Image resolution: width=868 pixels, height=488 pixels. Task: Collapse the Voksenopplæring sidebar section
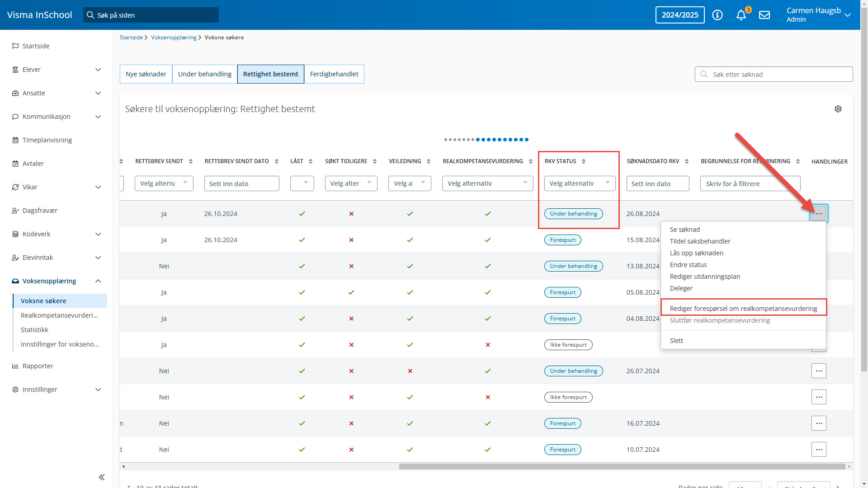tap(98, 281)
